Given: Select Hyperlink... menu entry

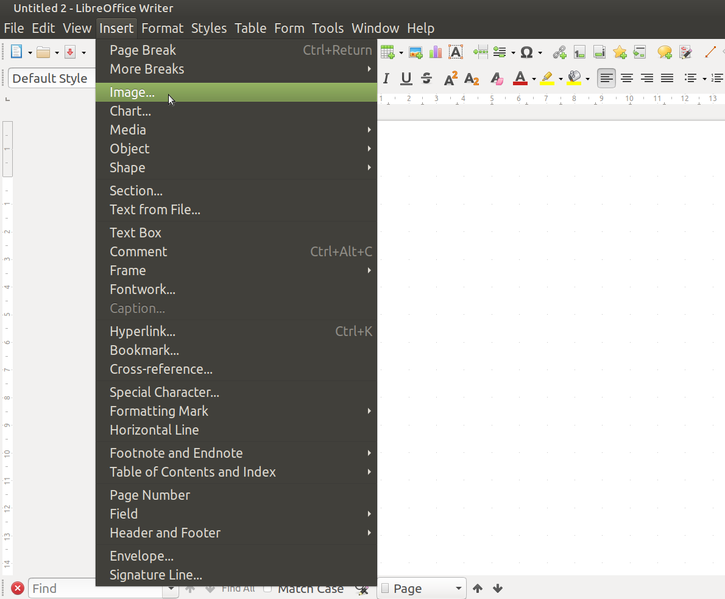Looking at the screenshot, I should click(x=236, y=331).
